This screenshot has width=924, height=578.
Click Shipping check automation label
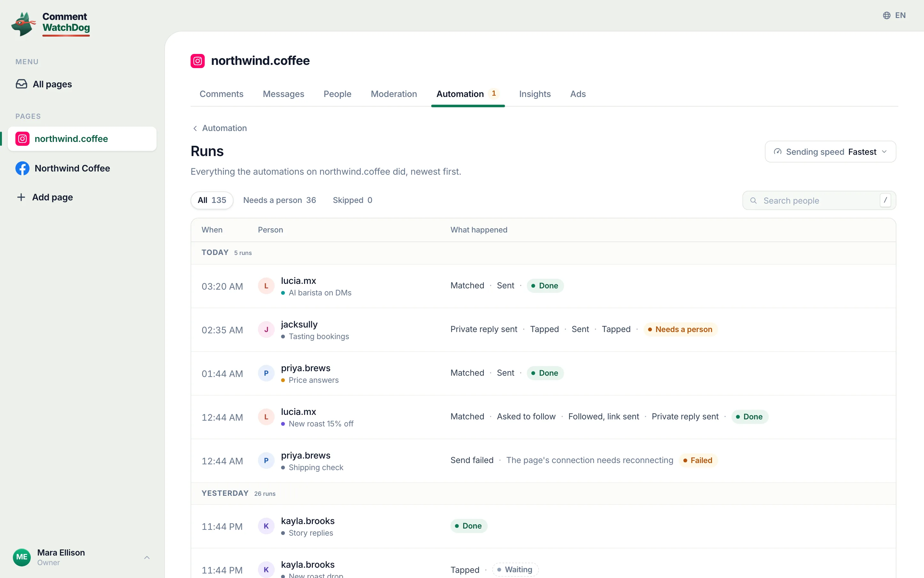coord(316,468)
